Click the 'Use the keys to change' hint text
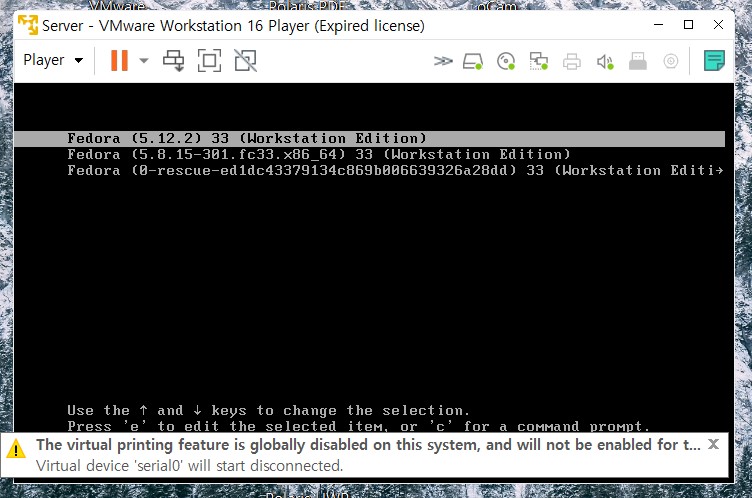This screenshot has width=752, height=498. point(268,411)
